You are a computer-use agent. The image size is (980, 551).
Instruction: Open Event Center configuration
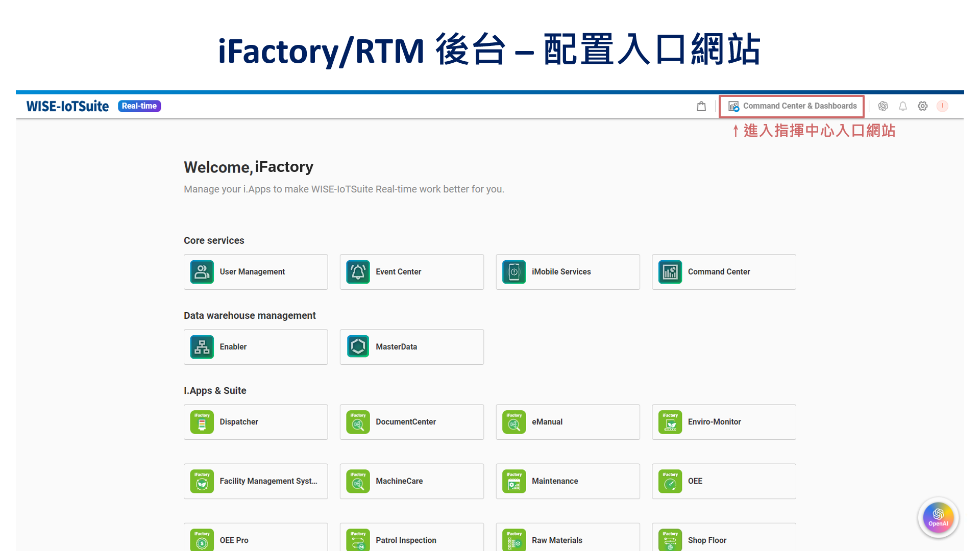click(x=411, y=271)
